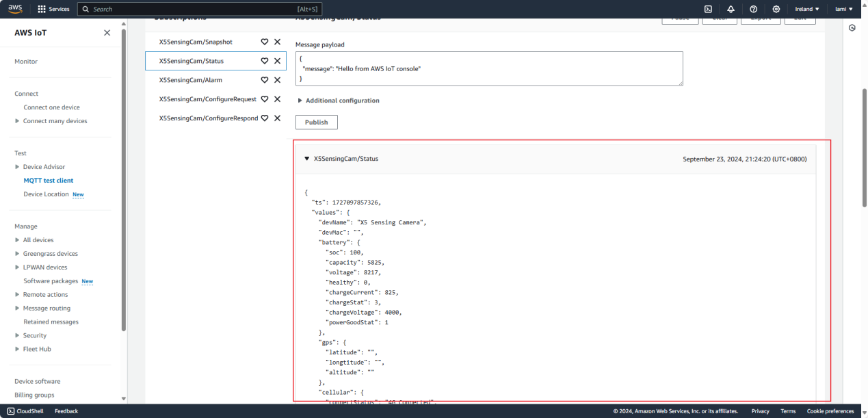Favorite the X5SensingCam/Snapshot subscription
Screen dimensions: 868x418
tap(265, 42)
